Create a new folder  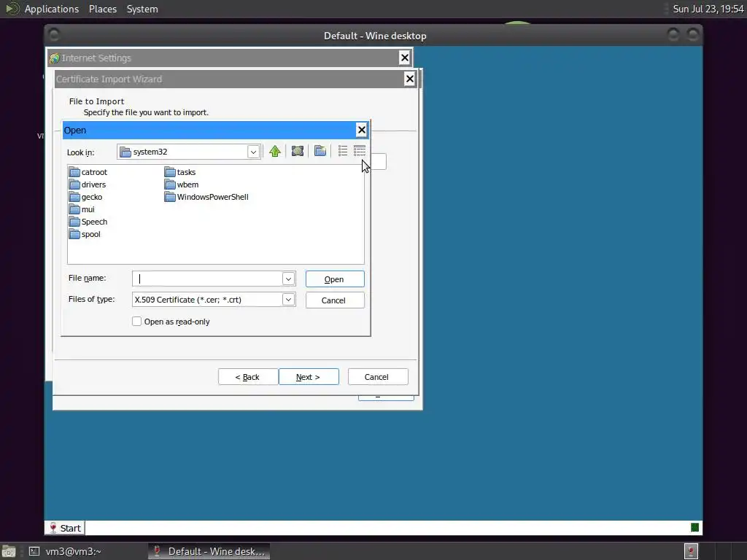tap(320, 152)
